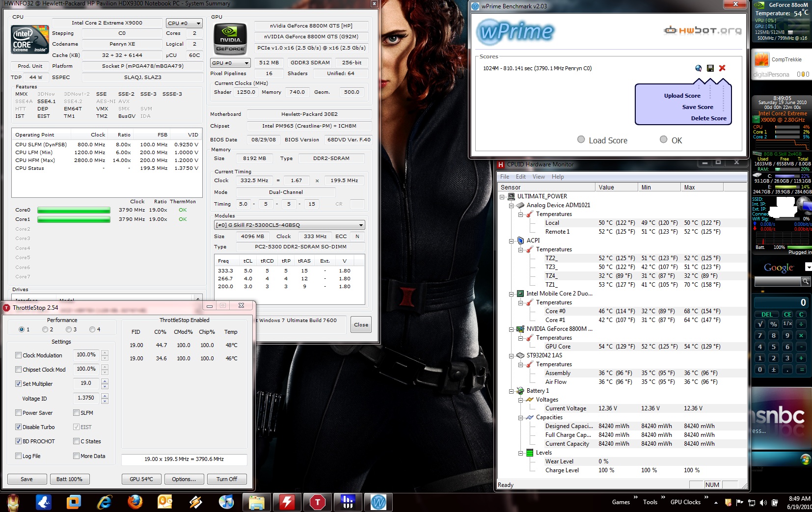
Task: Click the Options... button in ThrottleStop
Action: [x=184, y=479]
